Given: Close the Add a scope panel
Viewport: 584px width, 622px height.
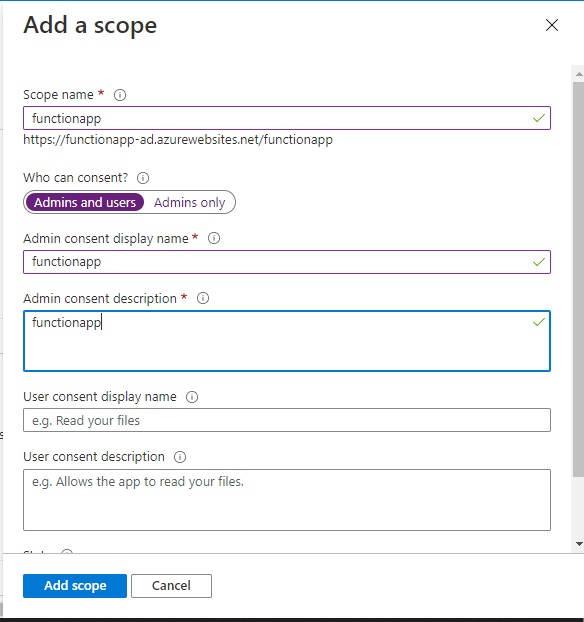Looking at the screenshot, I should click(552, 25).
